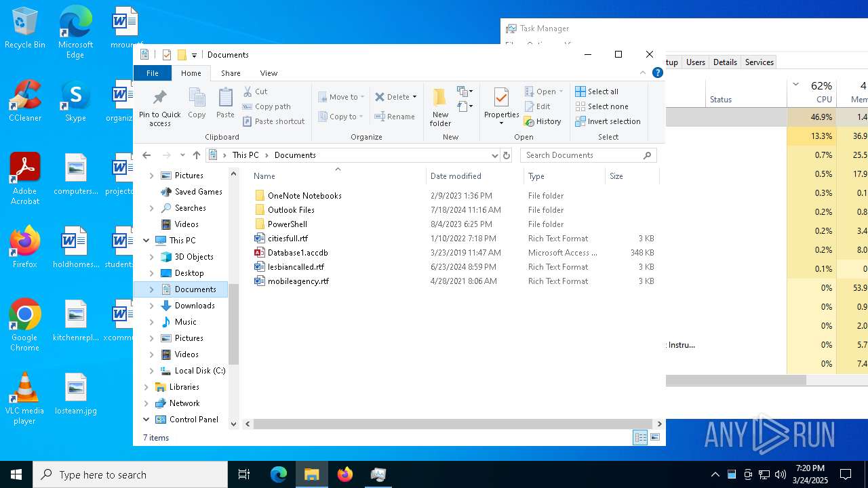Open Properties from the ribbon
868x488 pixels.
[x=501, y=107]
